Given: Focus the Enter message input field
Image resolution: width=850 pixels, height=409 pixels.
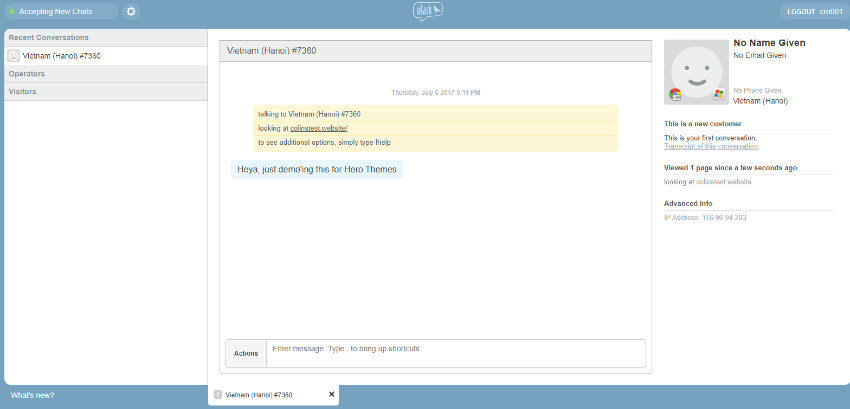Looking at the screenshot, I should coord(456,354).
